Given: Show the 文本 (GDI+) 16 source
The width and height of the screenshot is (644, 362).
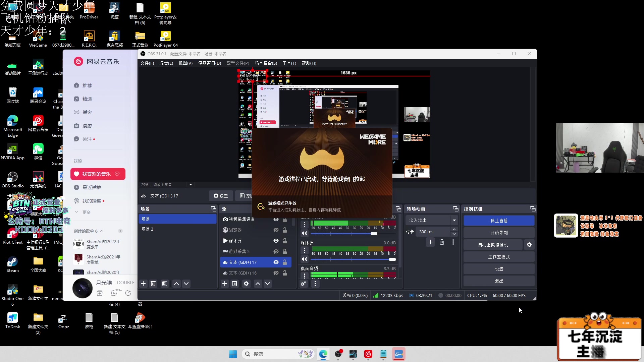Looking at the screenshot, I should pos(276,273).
